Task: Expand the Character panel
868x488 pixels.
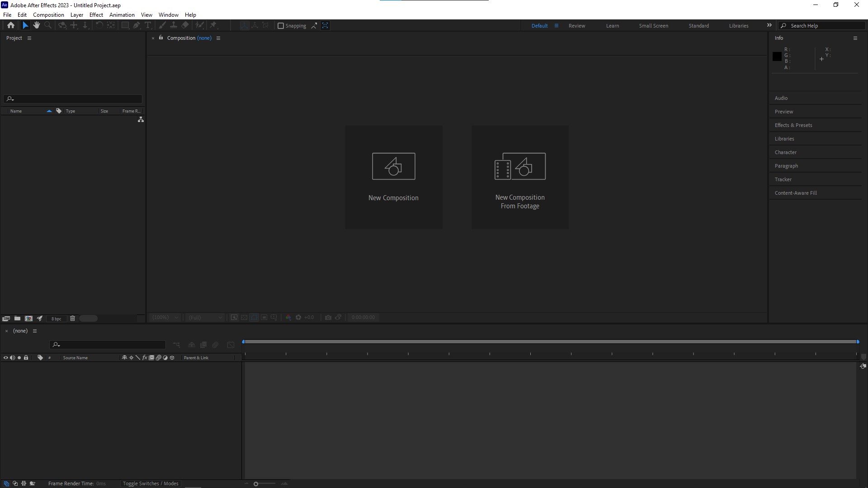Action: [x=785, y=152]
